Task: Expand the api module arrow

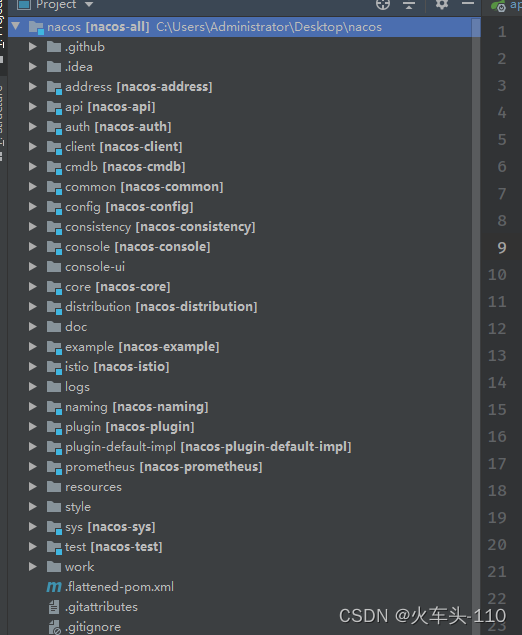Action: pos(33,107)
